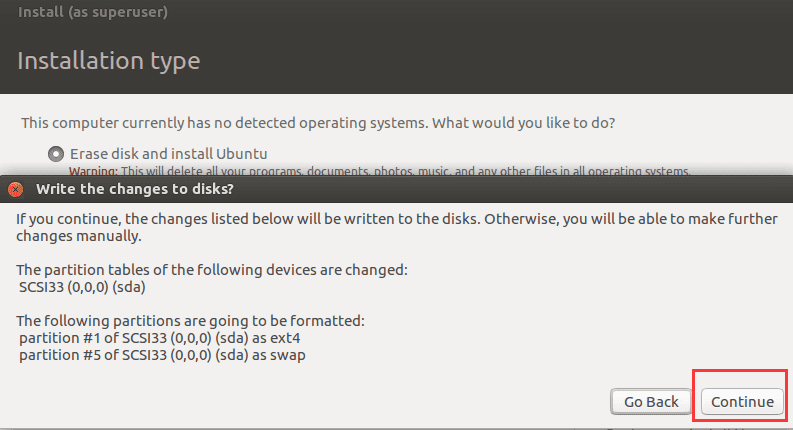Click the partition #1 ext4 line
The image size is (793, 430).
(x=160, y=338)
